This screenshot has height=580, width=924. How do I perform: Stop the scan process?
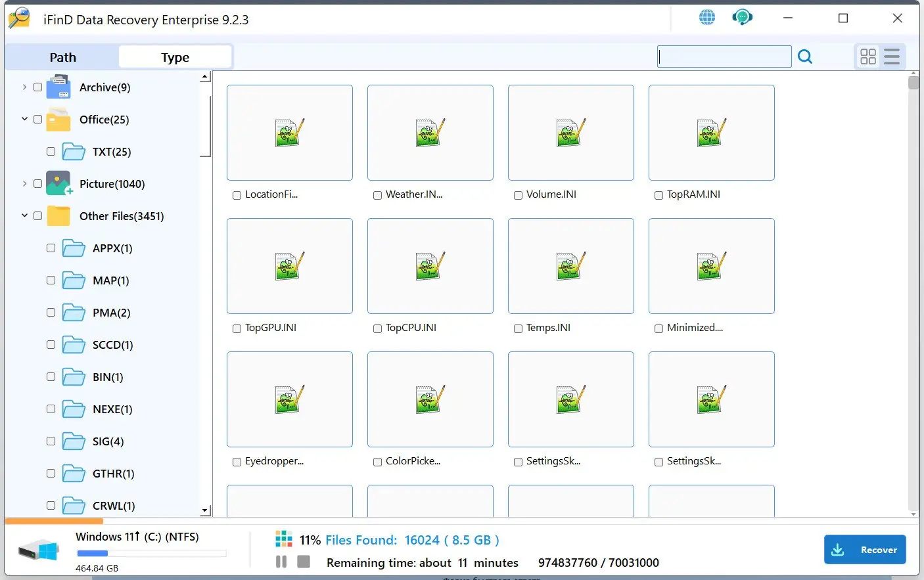pos(303,562)
